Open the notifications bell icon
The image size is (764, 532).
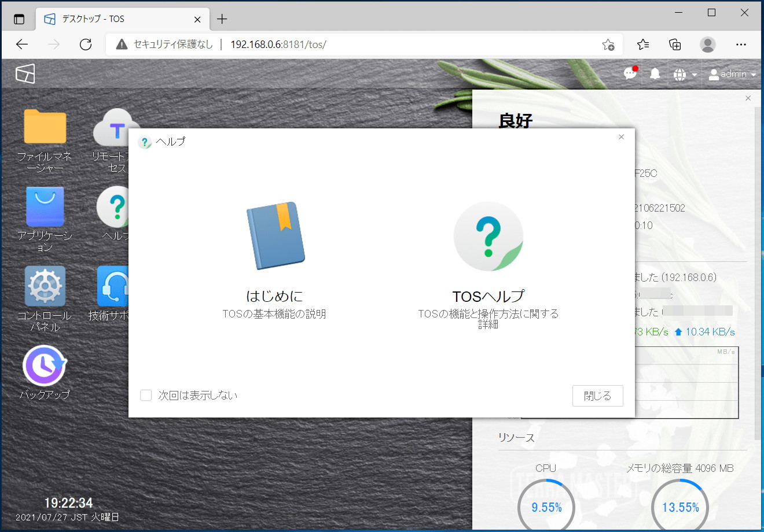coord(655,74)
